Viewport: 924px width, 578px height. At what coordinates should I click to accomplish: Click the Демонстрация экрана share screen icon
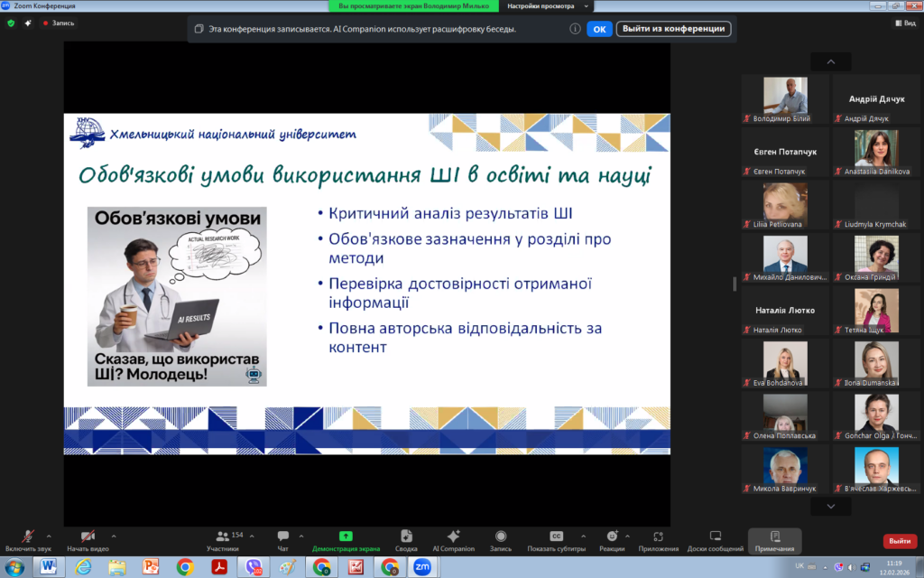pos(346,536)
